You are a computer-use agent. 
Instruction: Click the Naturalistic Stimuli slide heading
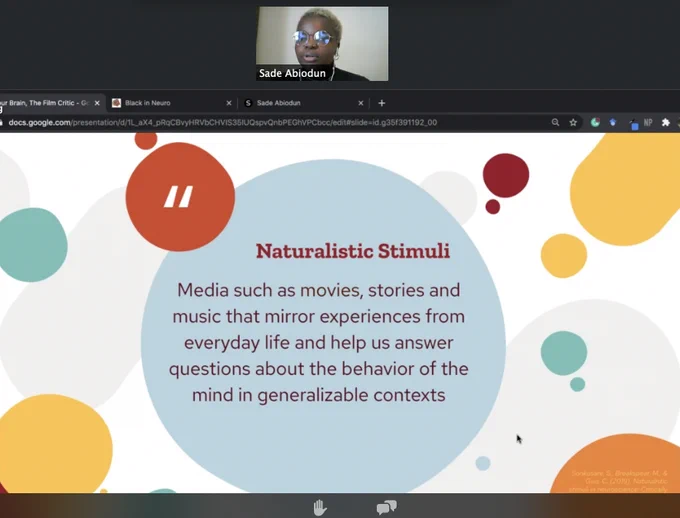click(353, 251)
